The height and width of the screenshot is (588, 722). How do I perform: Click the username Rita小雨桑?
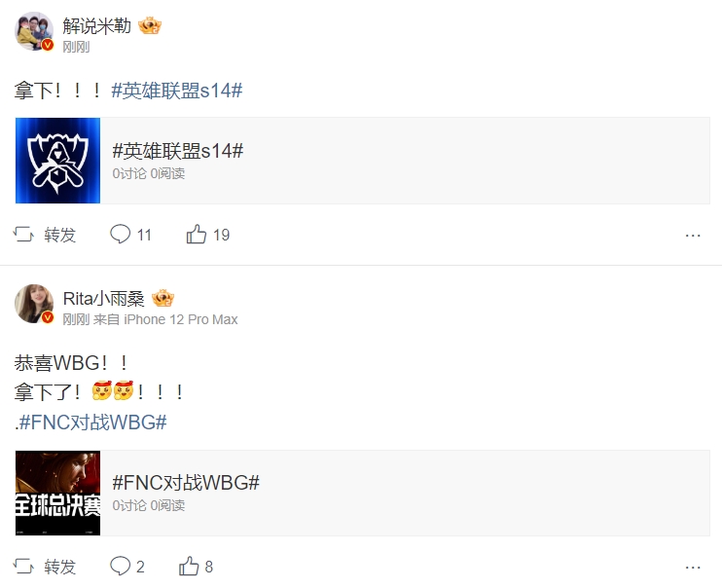point(103,299)
